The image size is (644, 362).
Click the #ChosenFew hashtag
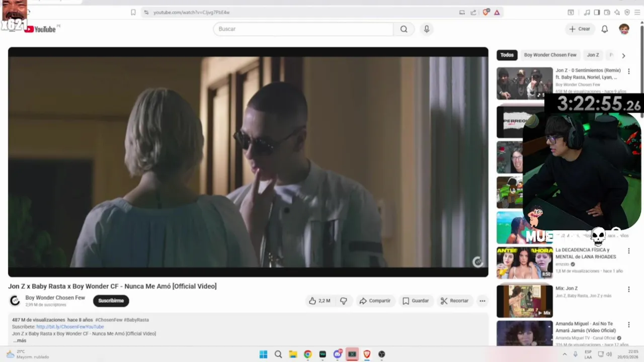point(108,320)
